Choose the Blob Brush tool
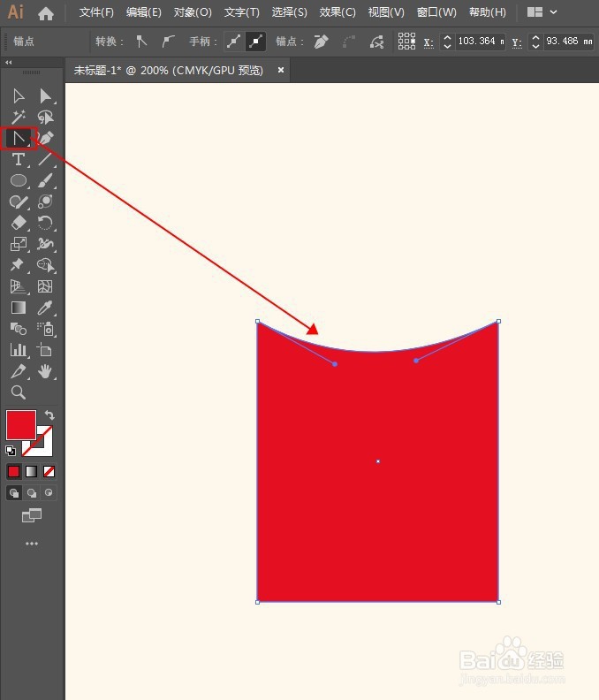 click(x=46, y=202)
